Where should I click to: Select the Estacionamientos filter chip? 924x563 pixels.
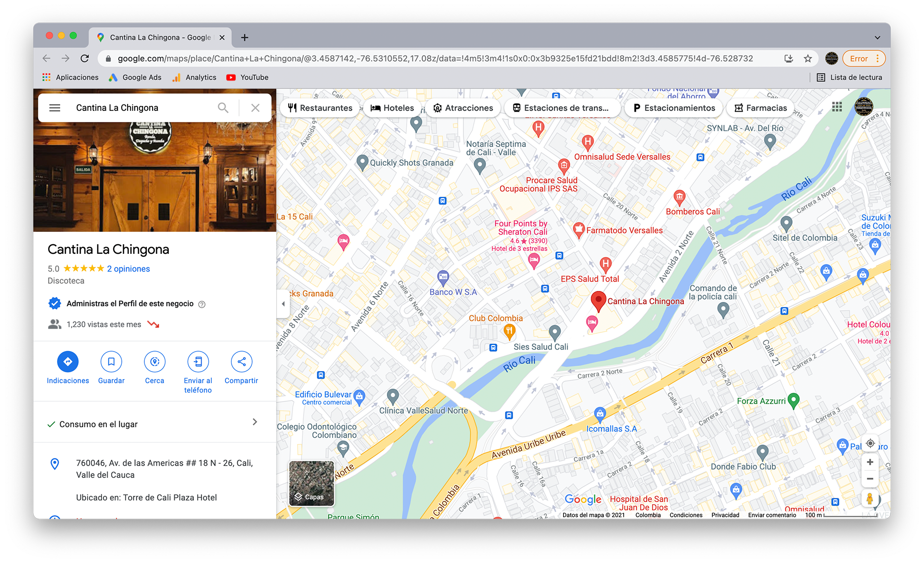pos(674,108)
